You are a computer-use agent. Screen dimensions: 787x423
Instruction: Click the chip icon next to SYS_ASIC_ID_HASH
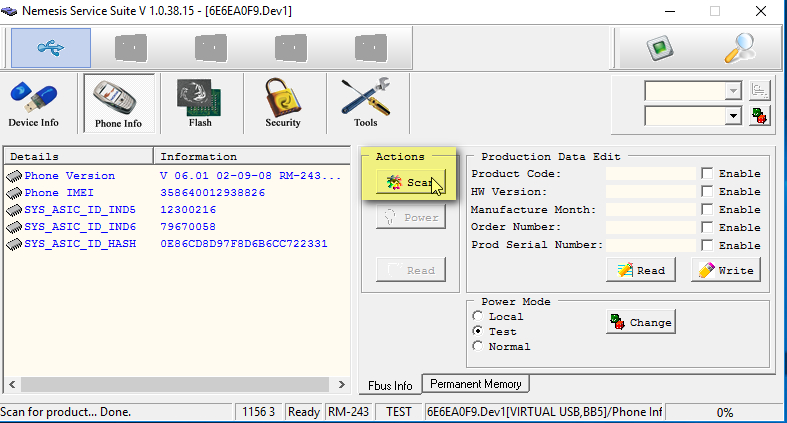click(x=14, y=244)
